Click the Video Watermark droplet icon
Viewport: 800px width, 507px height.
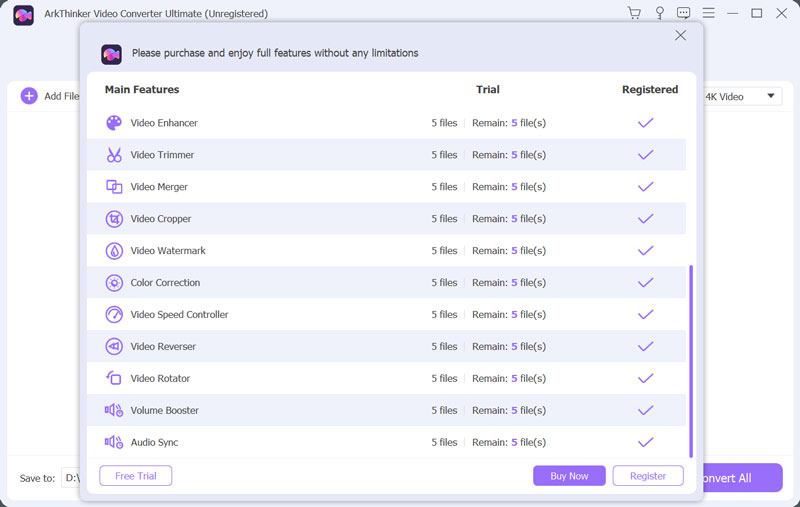[114, 251]
